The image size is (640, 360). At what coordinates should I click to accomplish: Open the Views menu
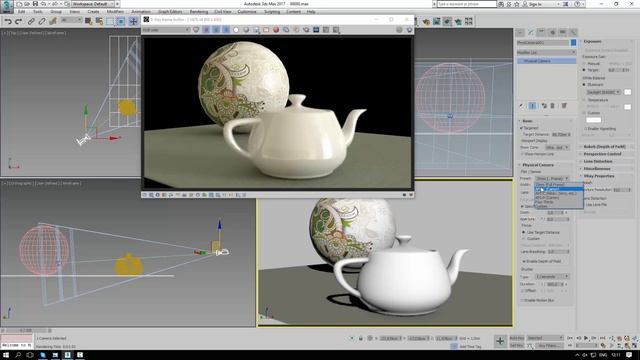tap(75, 12)
